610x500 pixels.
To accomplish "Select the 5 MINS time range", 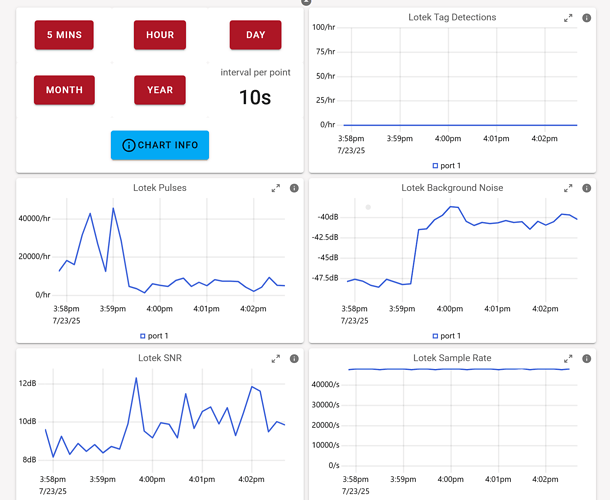I will click(x=64, y=35).
